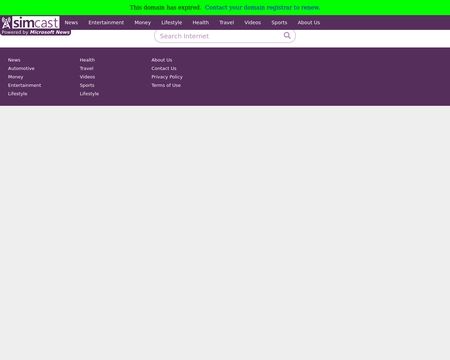
Task: Open About Us in the top navigation bar
Action: (x=309, y=23)
